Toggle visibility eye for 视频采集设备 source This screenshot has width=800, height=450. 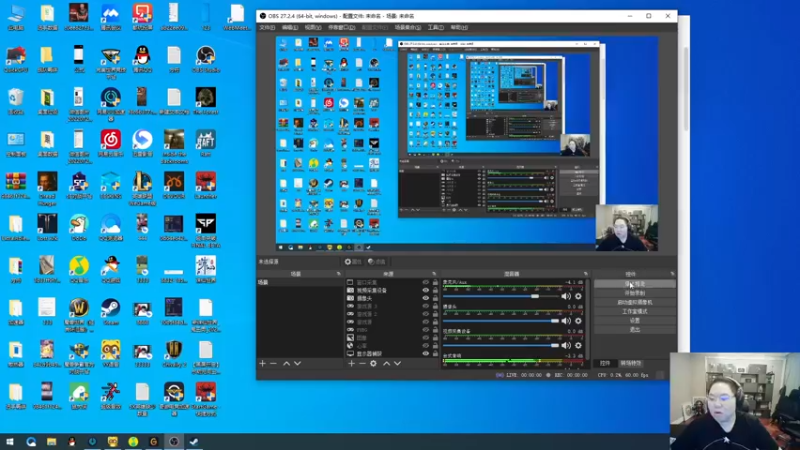tap(426, 290)
